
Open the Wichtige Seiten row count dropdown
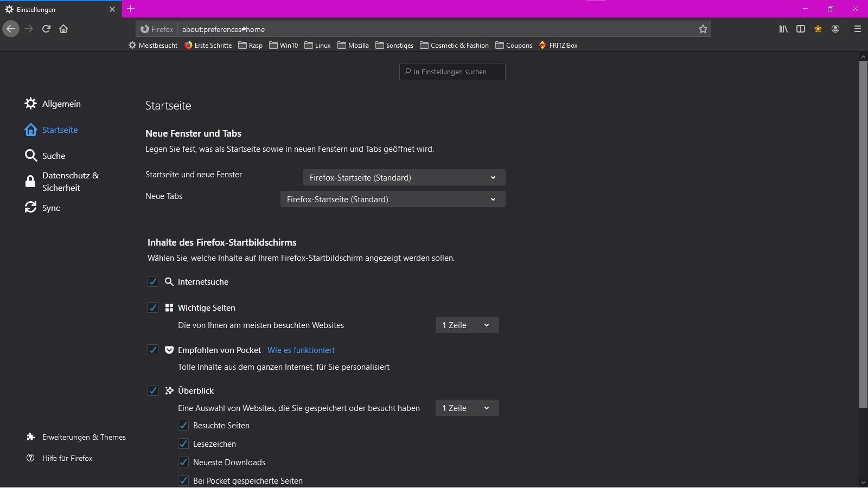point(467,325)
